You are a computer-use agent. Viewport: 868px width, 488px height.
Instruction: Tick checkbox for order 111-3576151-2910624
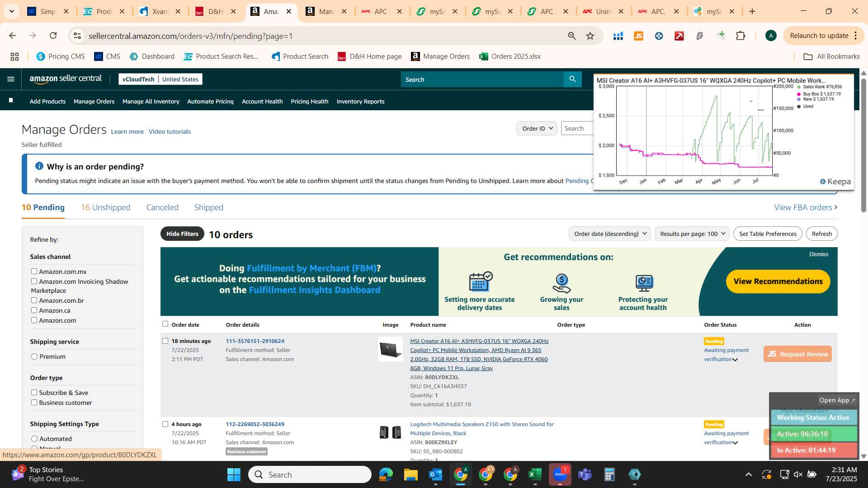click(x=165, y=341)
